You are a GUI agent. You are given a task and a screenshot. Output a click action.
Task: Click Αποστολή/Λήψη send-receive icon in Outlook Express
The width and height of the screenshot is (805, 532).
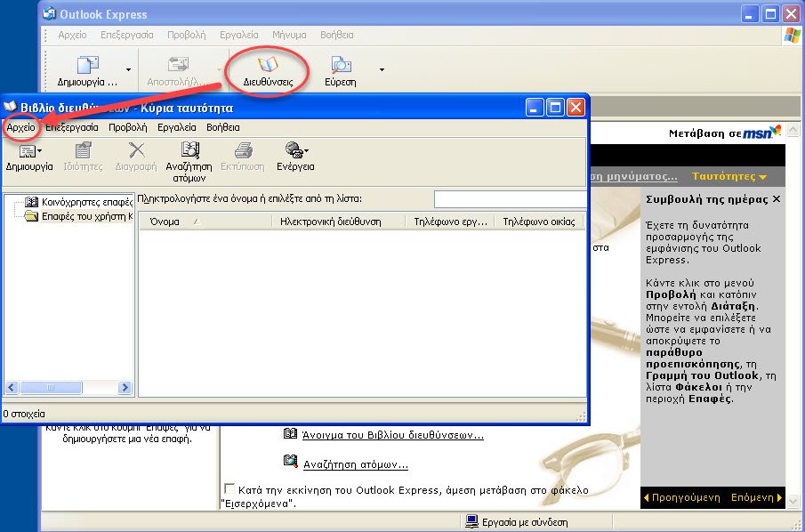click(x=178, y=65)
